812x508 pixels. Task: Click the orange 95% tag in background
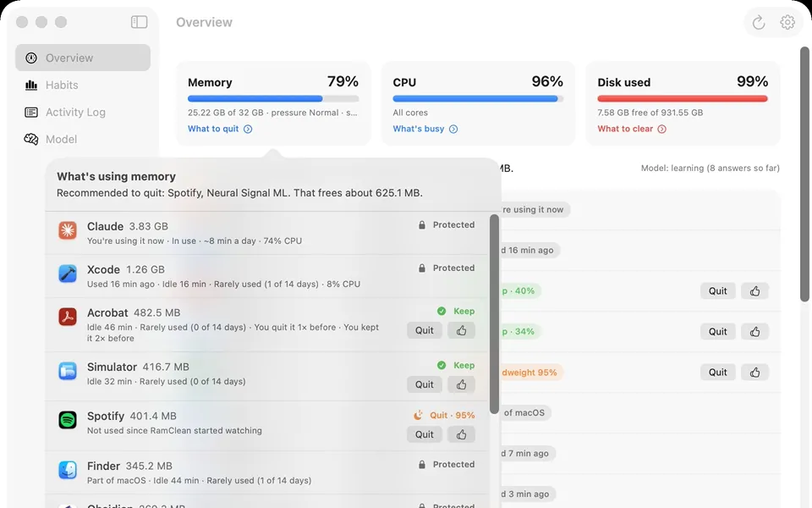click(x=530, y=373)
